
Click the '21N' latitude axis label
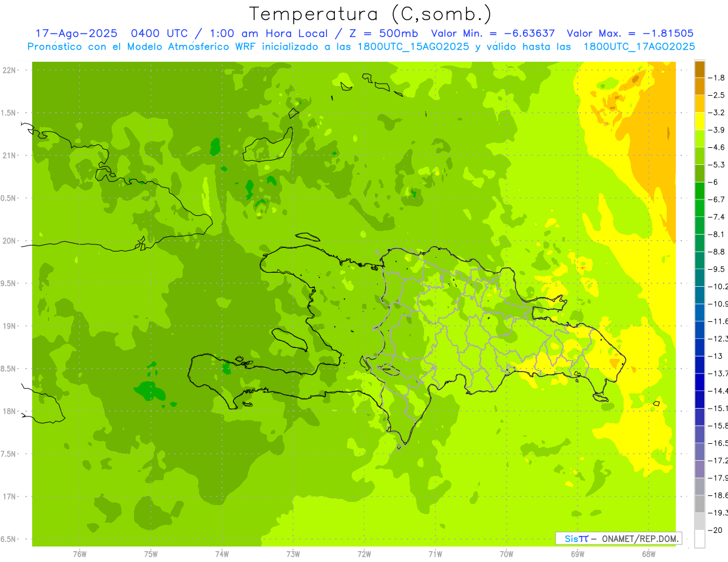pos(9,155)
